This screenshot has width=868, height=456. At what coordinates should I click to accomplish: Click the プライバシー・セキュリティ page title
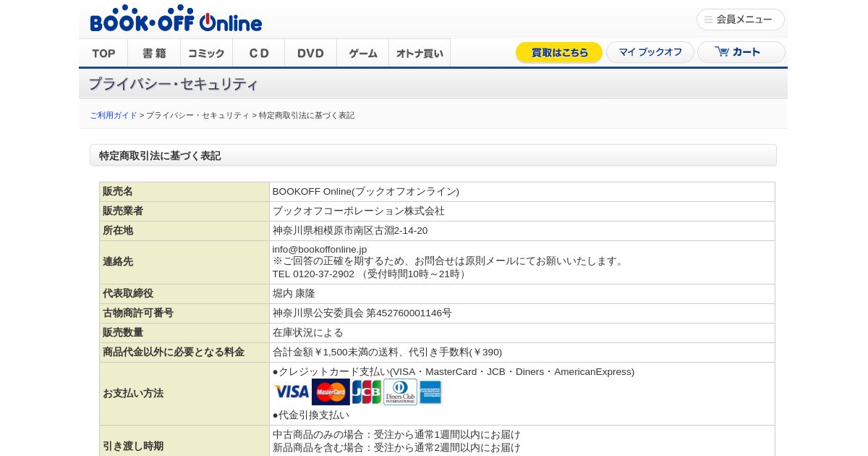173,84
